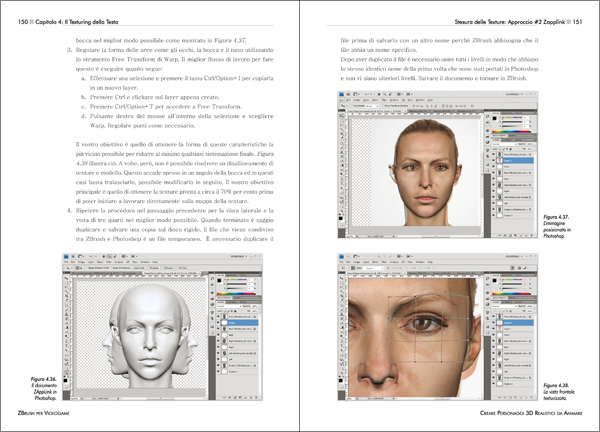600x432 pixels.
Task: Commit the warp with the checkmark in Figure 4.38
Action: (525, 268)
